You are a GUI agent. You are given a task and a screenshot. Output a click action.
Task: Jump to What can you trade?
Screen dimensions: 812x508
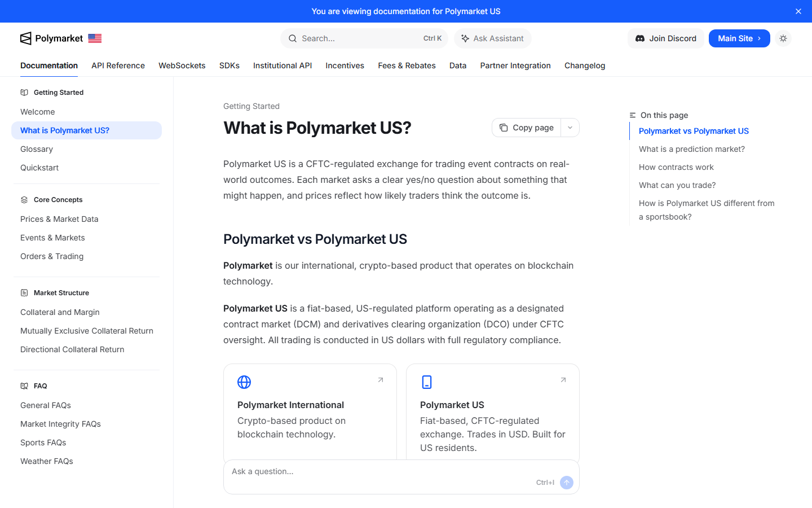[677, 185]
